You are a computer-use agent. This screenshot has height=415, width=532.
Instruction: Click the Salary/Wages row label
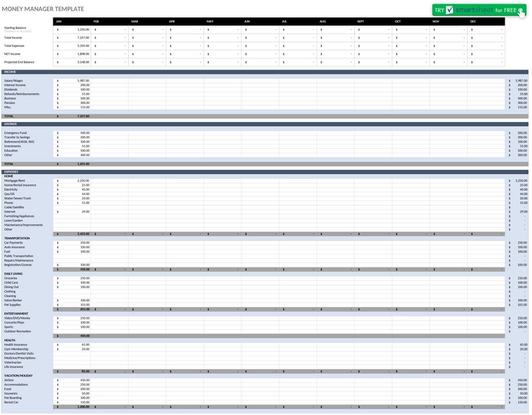pyautogui.click(x=14, y=81)
